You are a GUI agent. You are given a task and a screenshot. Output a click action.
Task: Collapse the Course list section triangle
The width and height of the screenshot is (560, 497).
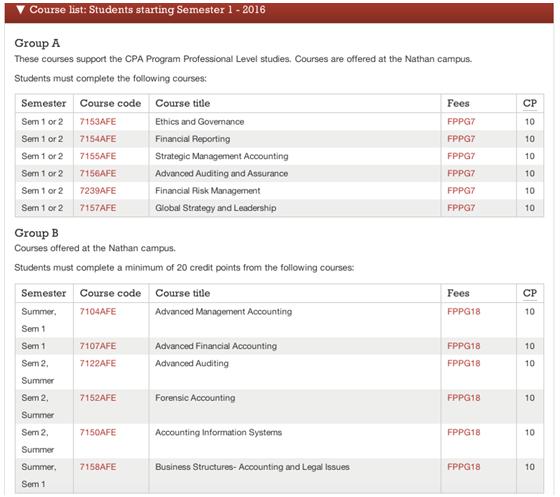point(20,10)
